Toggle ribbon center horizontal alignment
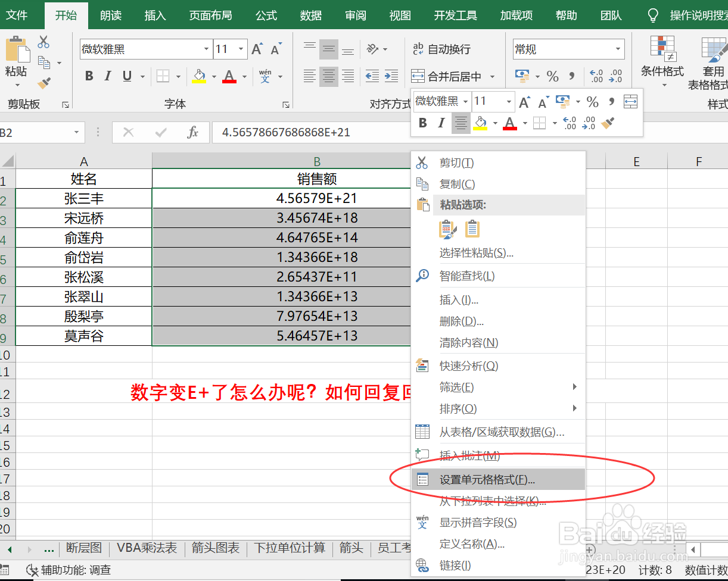This screenshot has width=728, height=581. click(x=329, y=76)
